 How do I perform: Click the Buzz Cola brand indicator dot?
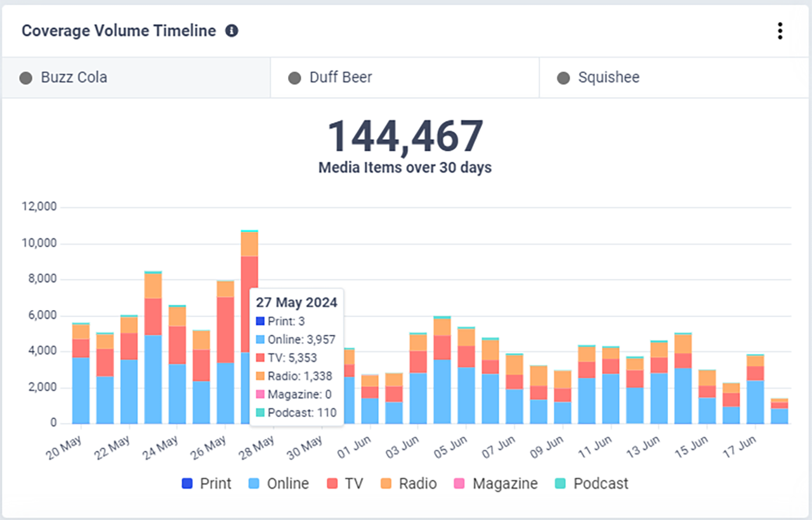25,77
